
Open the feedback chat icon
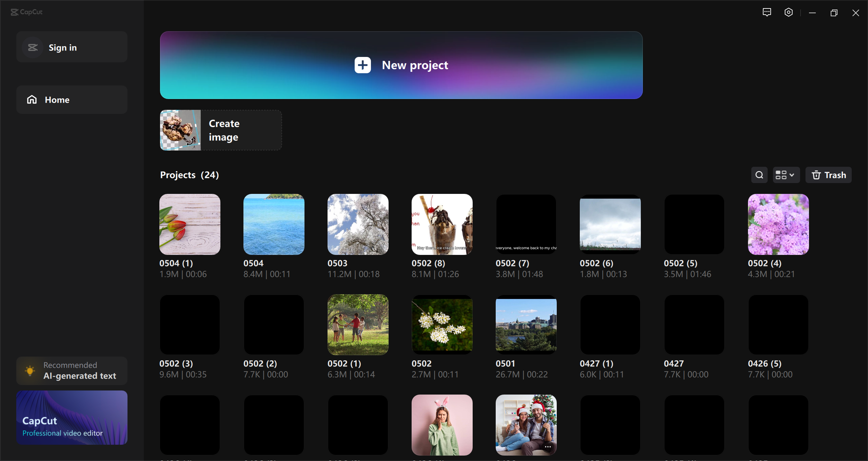[767, 13]
